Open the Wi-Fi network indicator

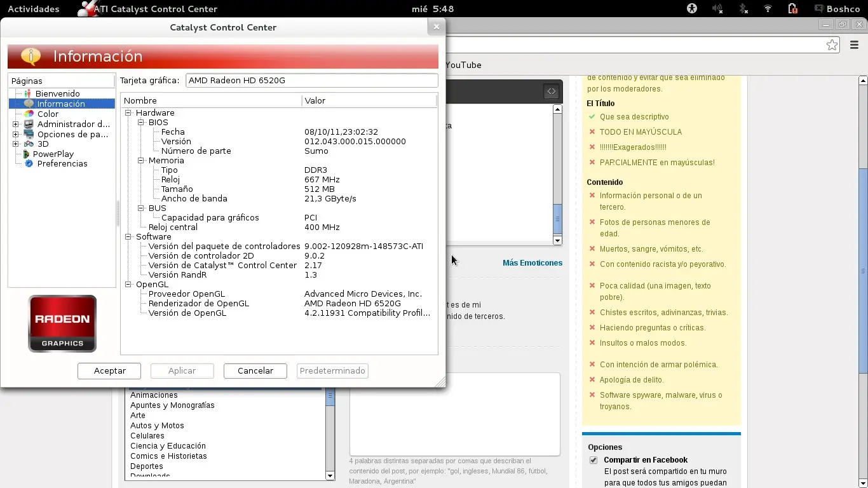tap(768, 9)
